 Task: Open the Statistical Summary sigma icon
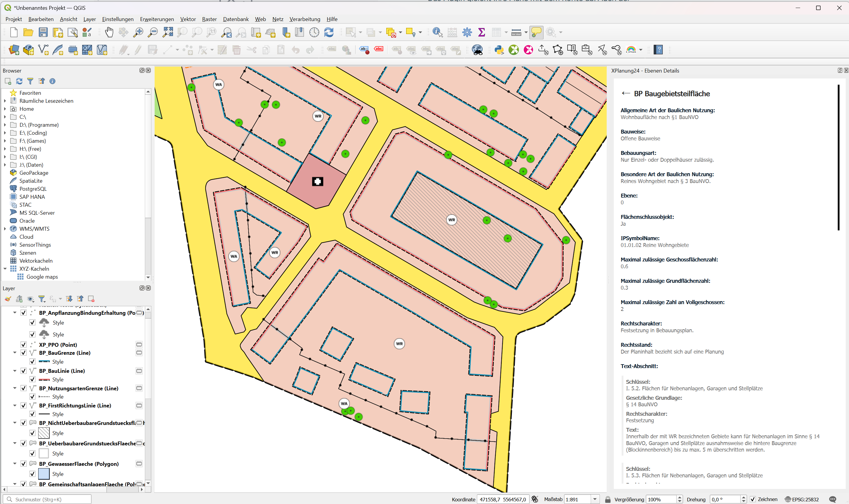pyautogui.click(x=481, y=32)
